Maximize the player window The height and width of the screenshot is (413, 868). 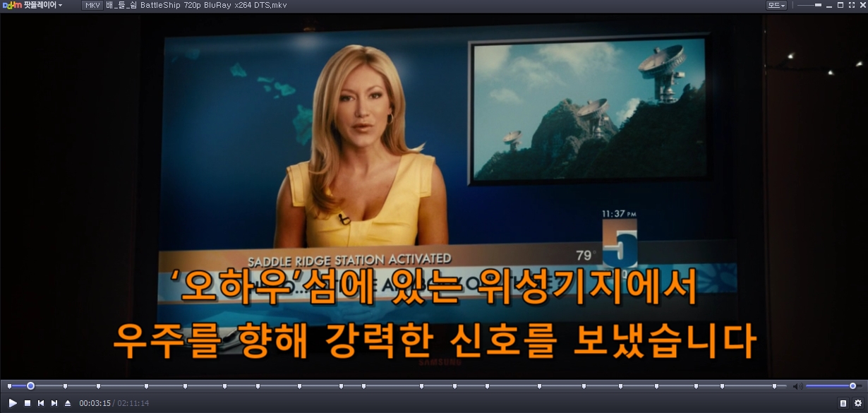click(840, 5)
